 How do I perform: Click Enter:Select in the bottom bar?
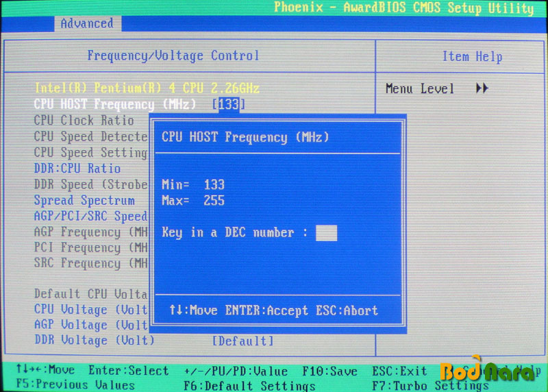[129, 371]
